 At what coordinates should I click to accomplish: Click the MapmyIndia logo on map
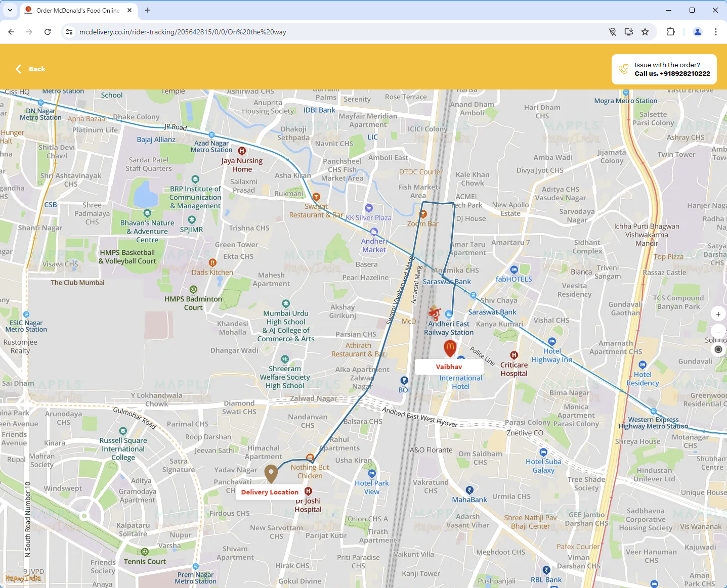tap(23, 578)
